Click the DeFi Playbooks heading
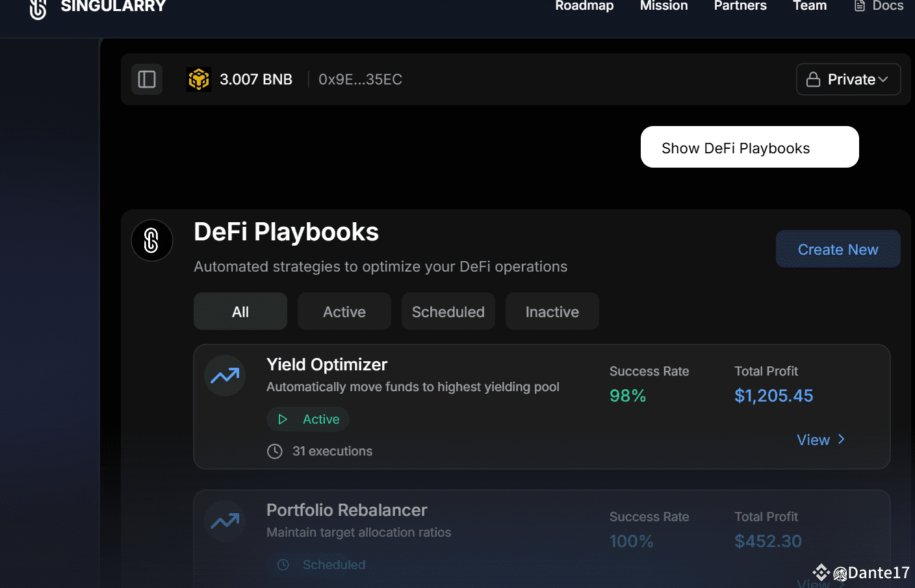 pyautogui.click(x=286, y=232)
